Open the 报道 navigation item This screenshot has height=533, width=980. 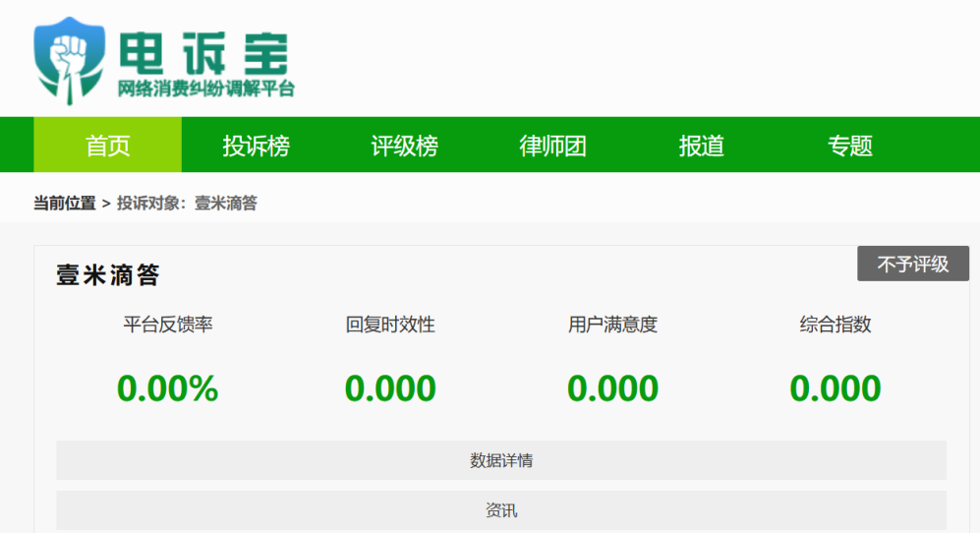point(701,146)
